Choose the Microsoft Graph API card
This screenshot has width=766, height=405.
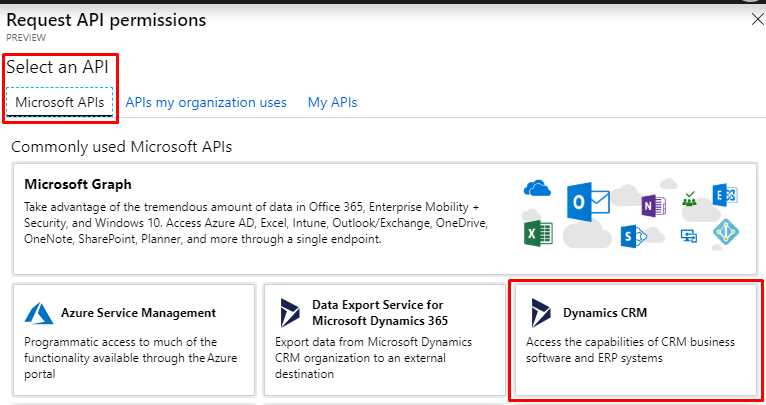click(x=384, y=219)
